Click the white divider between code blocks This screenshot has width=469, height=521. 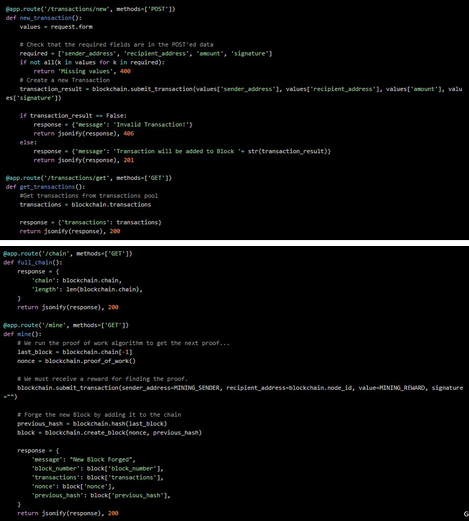234,243
